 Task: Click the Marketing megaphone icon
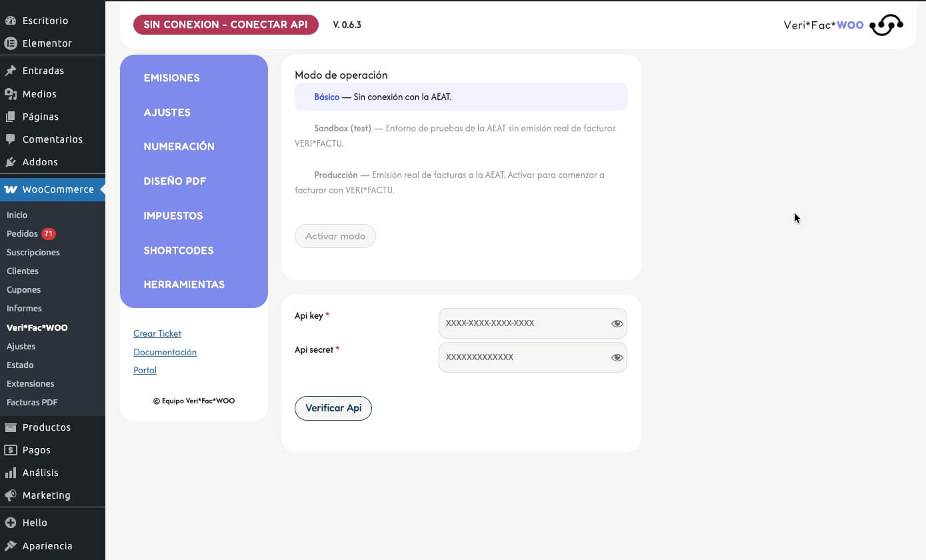(11, 495)
